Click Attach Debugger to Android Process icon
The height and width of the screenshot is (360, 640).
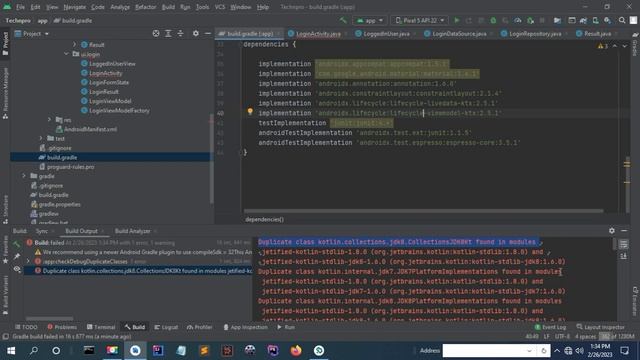tap(530, 20)
